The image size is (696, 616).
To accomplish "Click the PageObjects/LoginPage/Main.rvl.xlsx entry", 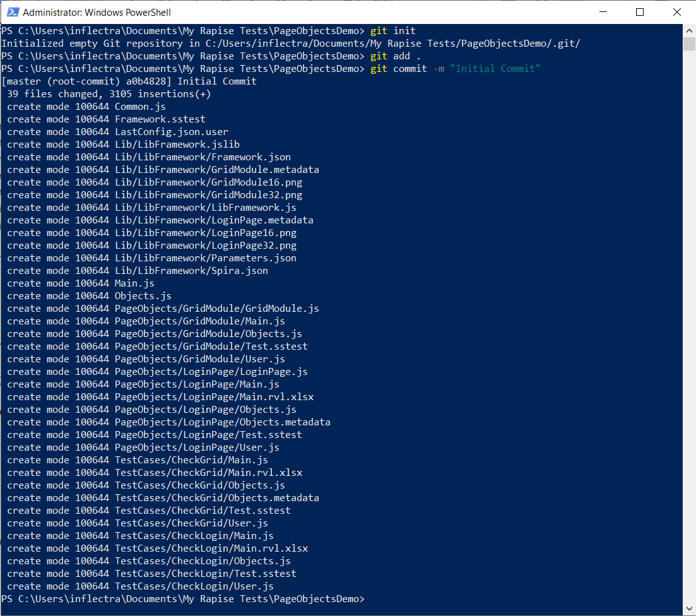I will [214, 396].
